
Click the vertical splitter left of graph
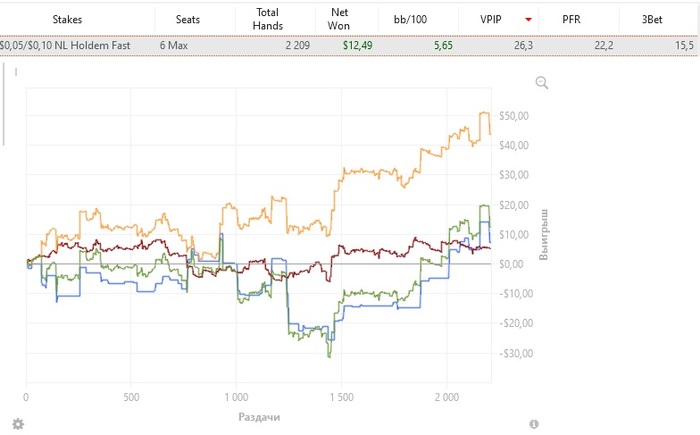(5, 100)
